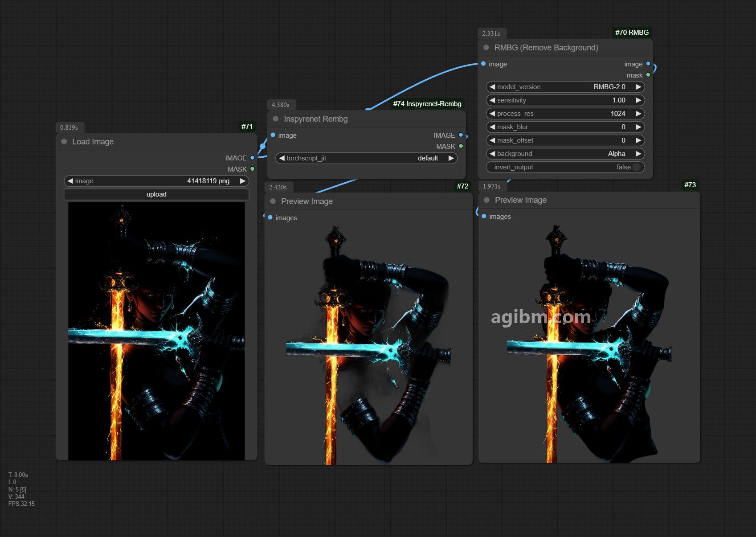This screenshot has height=537, width=756.
Task: Open the background Alpha selector
Action: click(565, 154)
